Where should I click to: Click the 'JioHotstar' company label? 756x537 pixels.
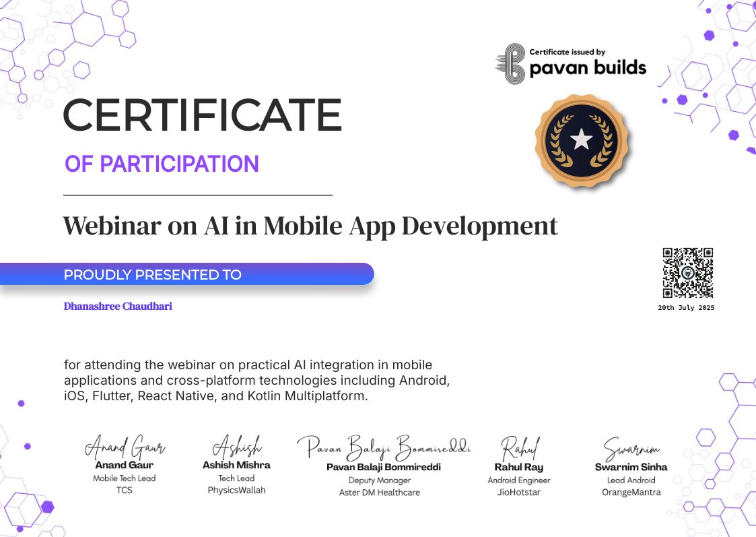point(519,493)
